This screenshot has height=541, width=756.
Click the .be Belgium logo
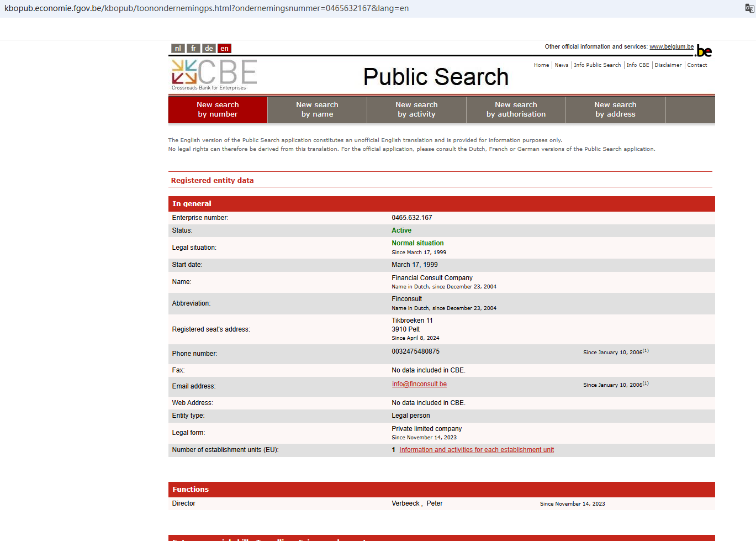pyautogui.click(x=704, y=51)
